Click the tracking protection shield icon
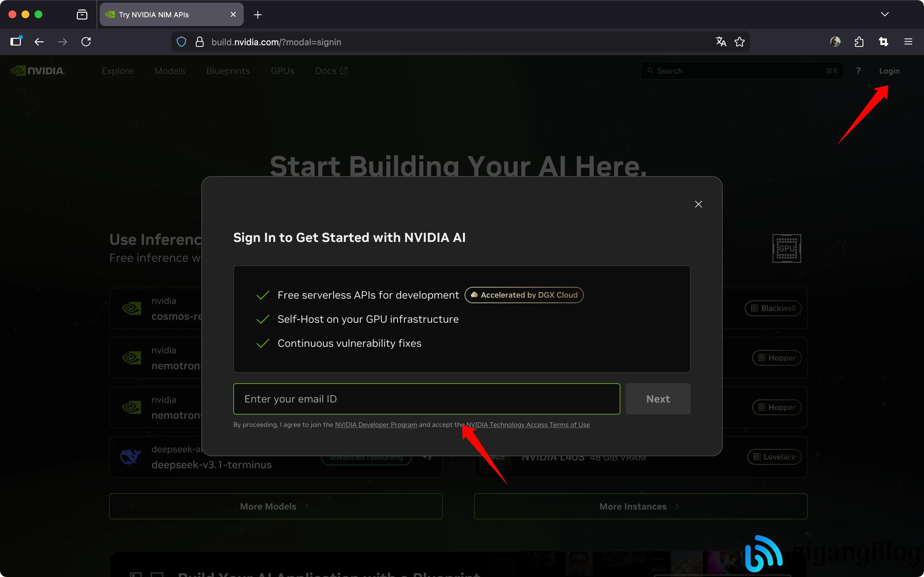 tap(181, 42)
